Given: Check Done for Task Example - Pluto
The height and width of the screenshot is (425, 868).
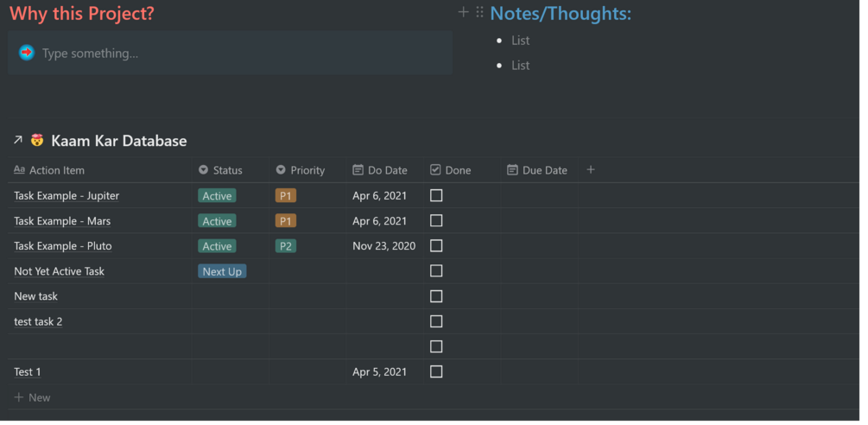Looking at the screenshot, I should click(436, 245).
